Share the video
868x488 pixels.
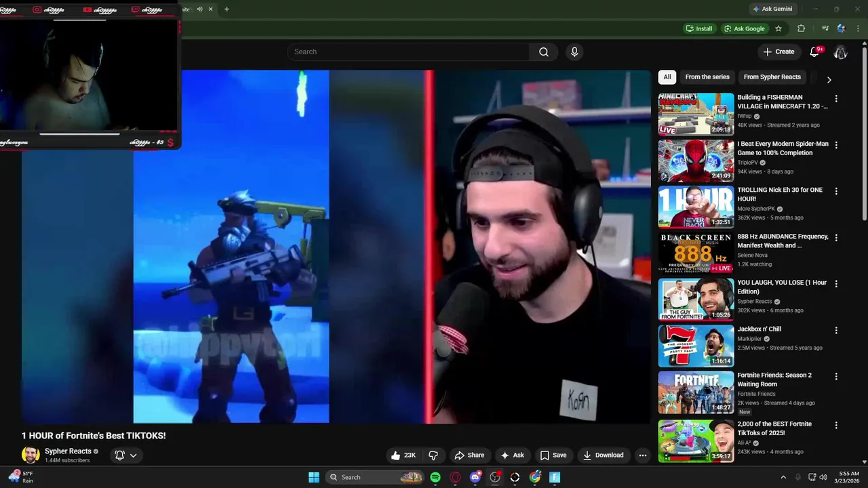click(x=469, y=455)
